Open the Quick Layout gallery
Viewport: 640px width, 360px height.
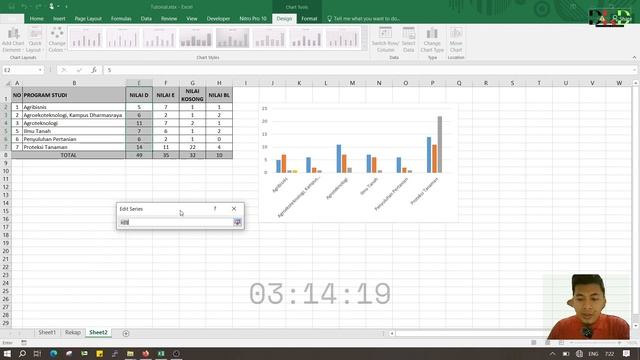[35, 40]
